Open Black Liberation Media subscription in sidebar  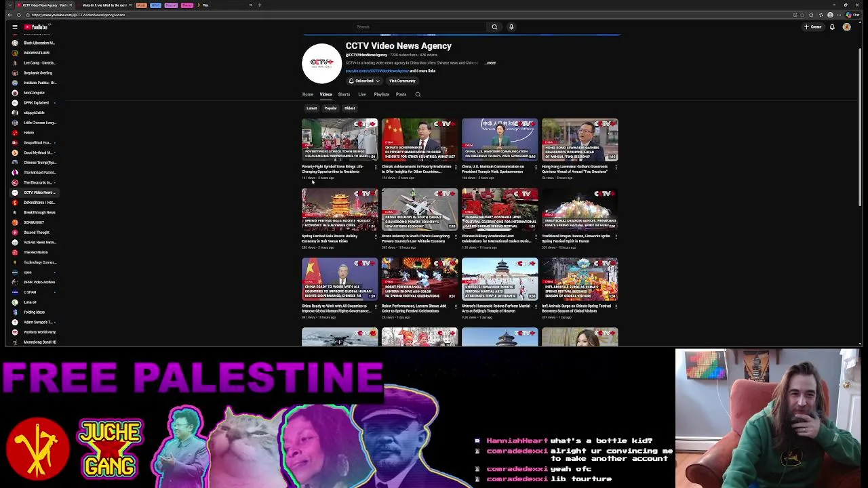pos(33,43)
